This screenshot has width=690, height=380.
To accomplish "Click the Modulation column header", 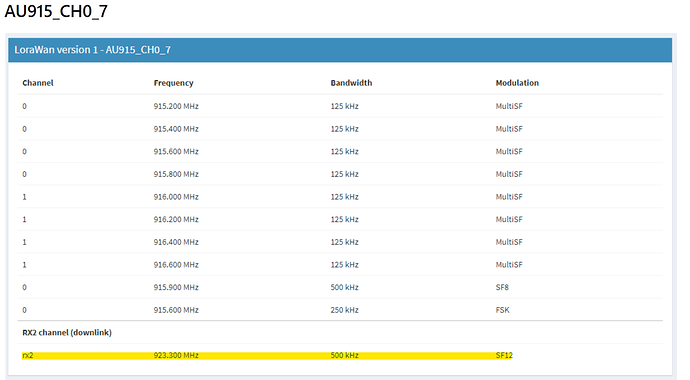I will pos(517,83).
